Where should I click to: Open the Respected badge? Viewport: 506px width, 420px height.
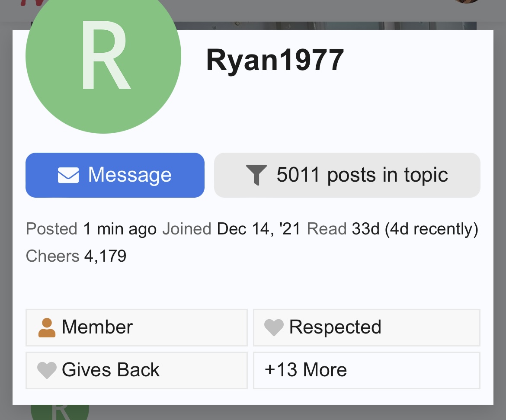coord(367,328)
